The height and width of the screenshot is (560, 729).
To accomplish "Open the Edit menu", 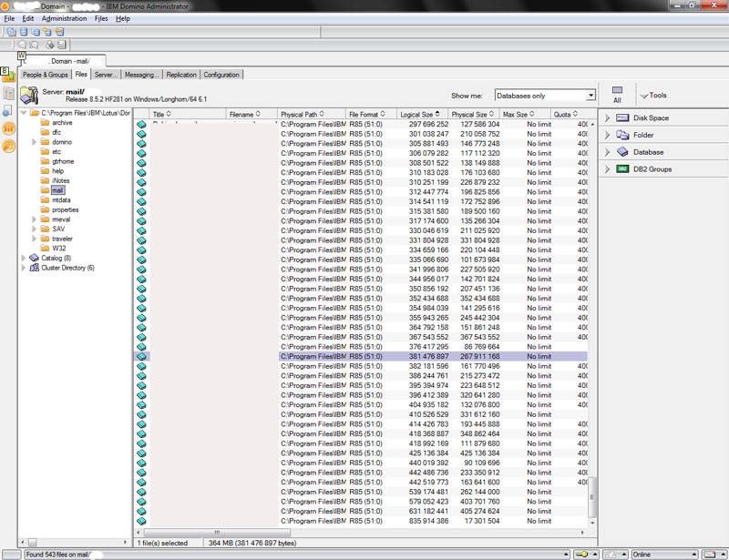I will [x=28, y=18].
